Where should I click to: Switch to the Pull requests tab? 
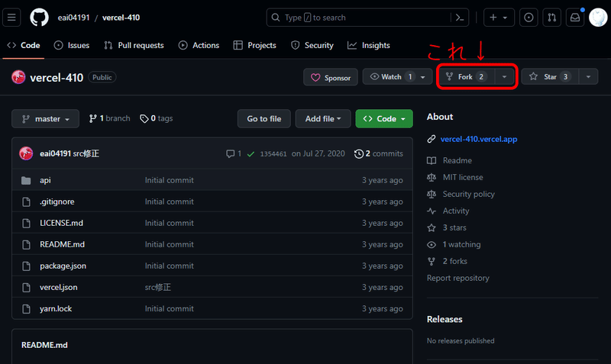tap(134, 45)
